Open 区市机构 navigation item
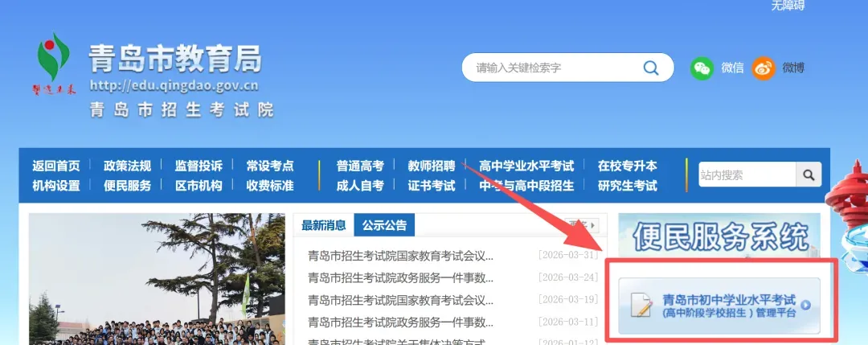Image resolution: width=868 pixels, height=345 pixels. pos(199,186)
